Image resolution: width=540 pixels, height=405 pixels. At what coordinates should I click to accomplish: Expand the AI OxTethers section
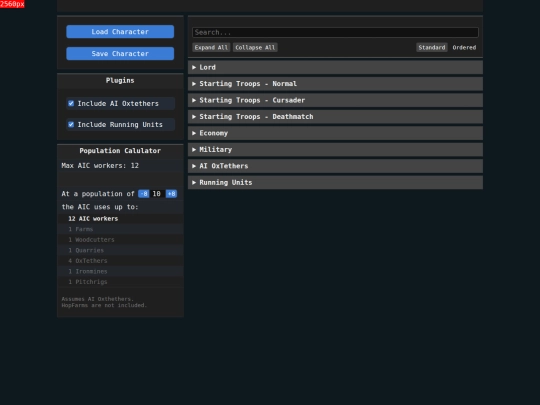pos(335,166)
